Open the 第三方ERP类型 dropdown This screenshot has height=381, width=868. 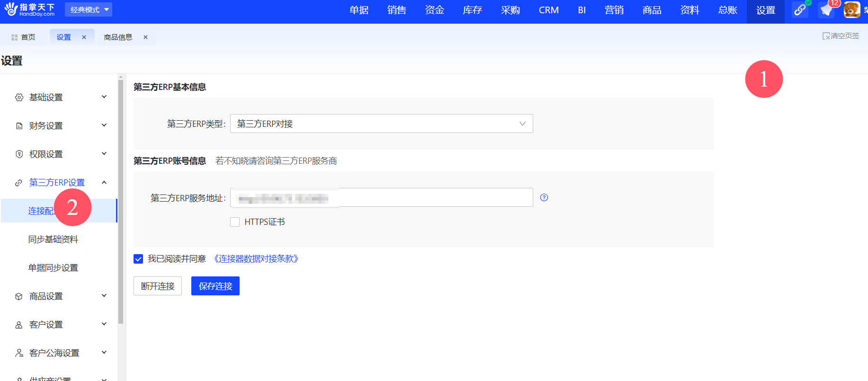(x=382, y=124)
